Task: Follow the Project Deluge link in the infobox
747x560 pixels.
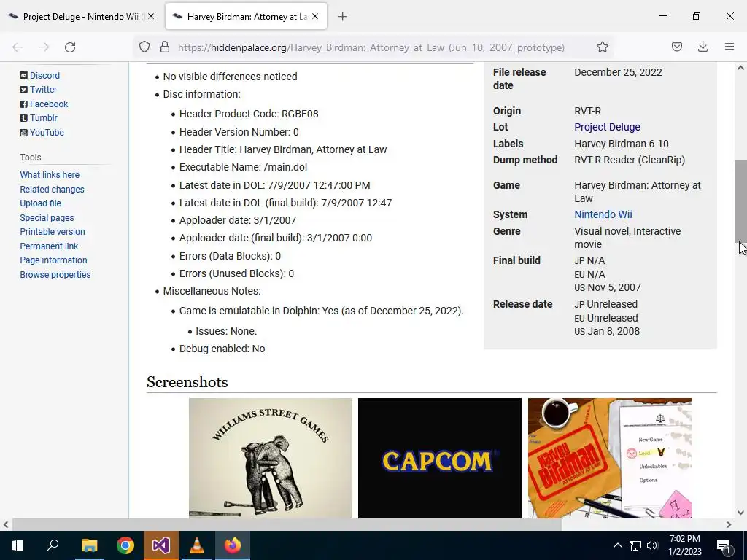Action: click(607, 127)
